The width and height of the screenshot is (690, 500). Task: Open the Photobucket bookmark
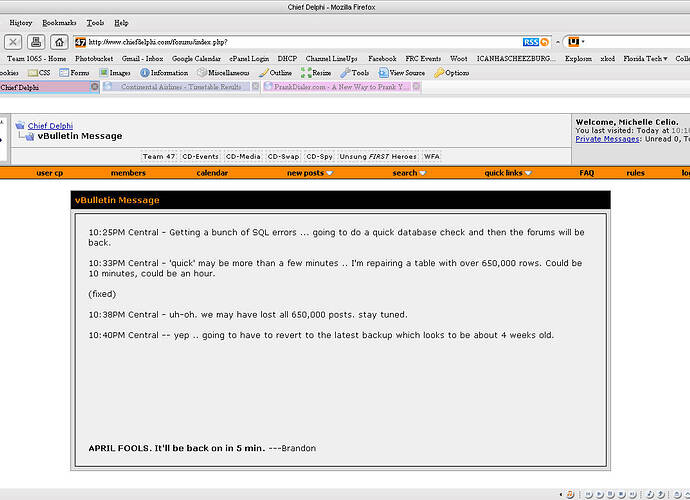94,59
